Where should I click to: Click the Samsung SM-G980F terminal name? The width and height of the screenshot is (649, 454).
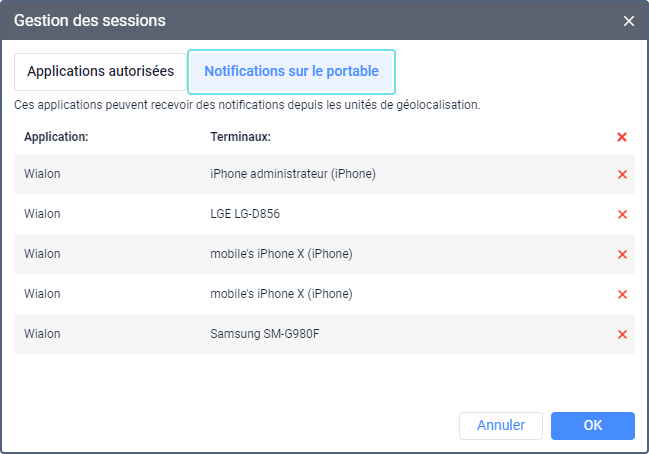click(265, 334)
